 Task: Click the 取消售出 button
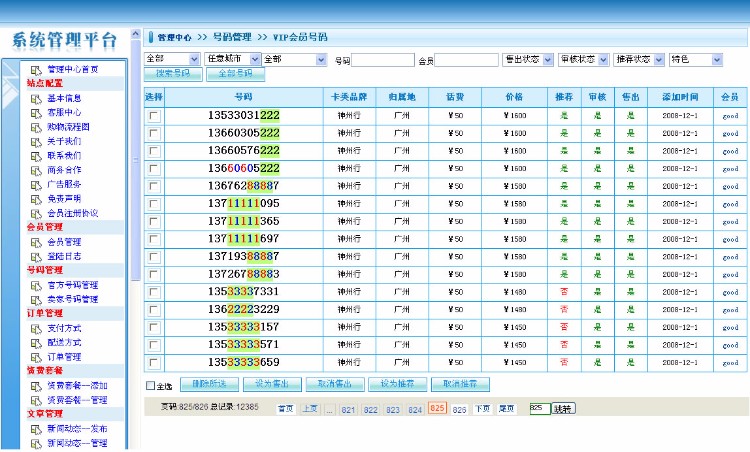point(335,384)
